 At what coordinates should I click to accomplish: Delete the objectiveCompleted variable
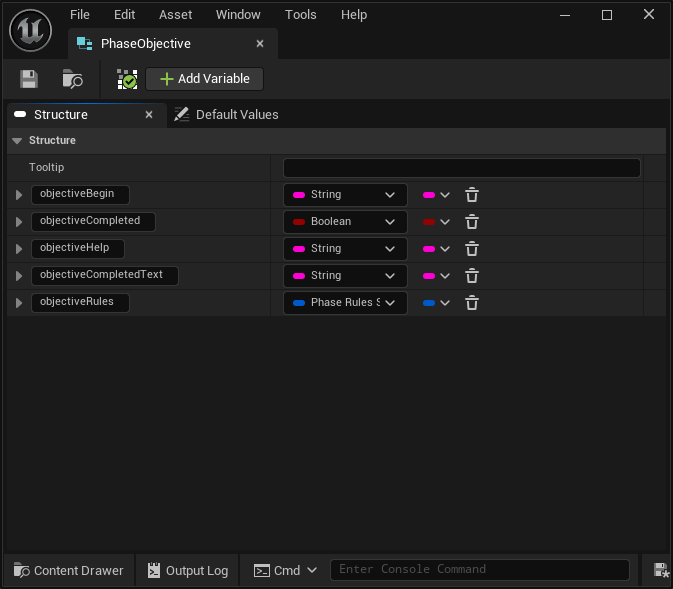pos(472,222)
